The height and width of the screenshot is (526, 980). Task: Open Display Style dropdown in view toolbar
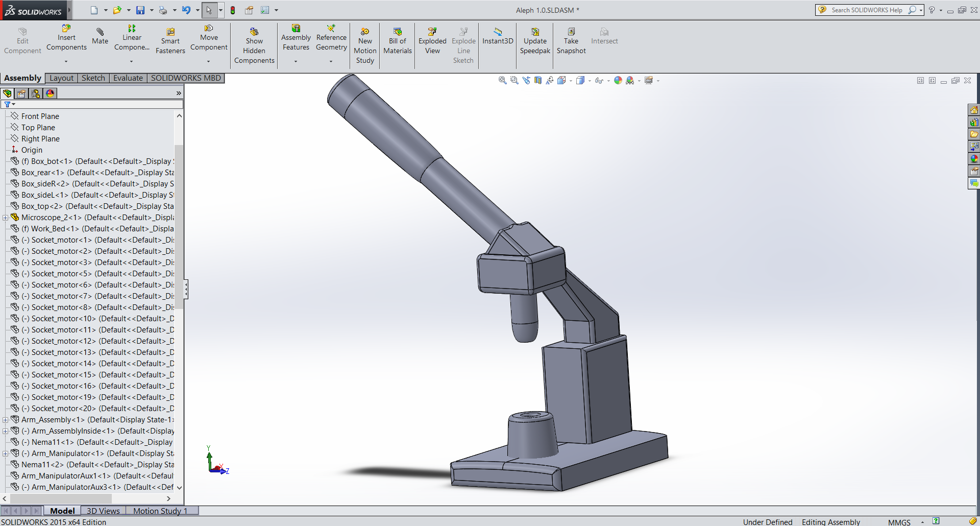[590, 81]
